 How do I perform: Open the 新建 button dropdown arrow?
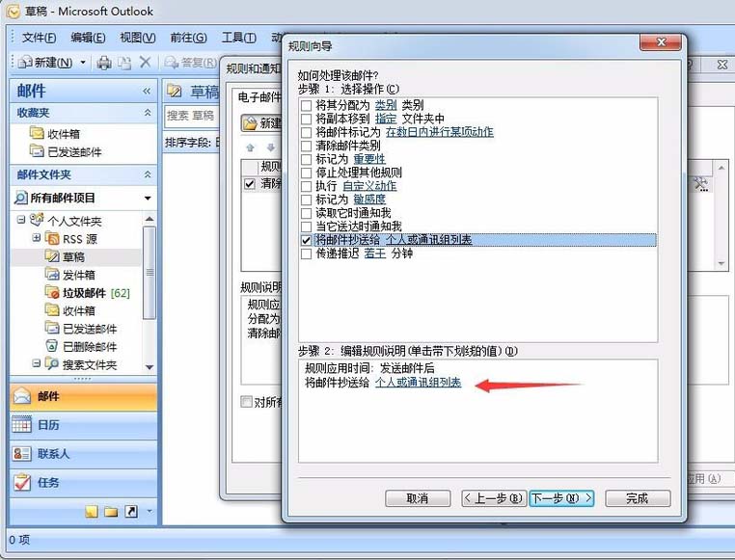[x=83, y=63]
